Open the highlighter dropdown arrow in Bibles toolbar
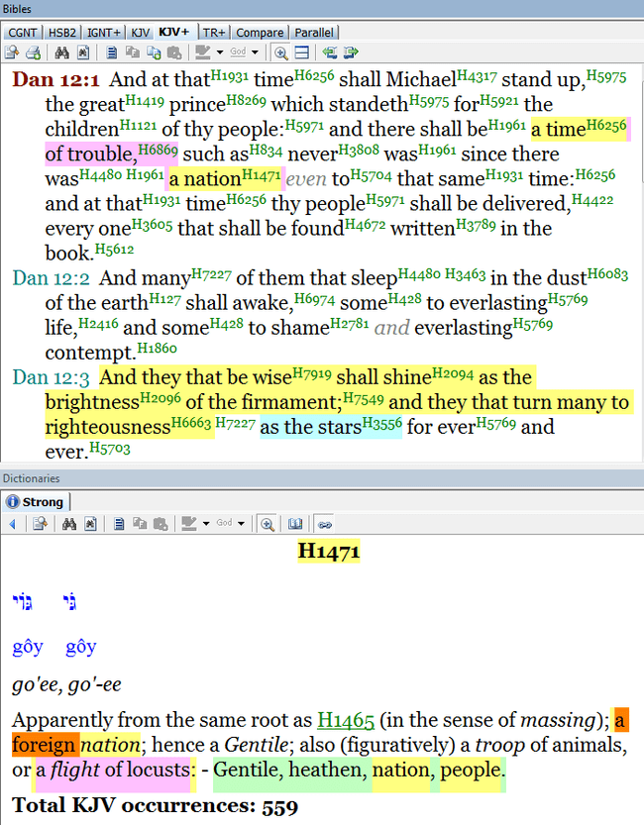The width and height of the screenshot is (644, 825). (218, 52)
